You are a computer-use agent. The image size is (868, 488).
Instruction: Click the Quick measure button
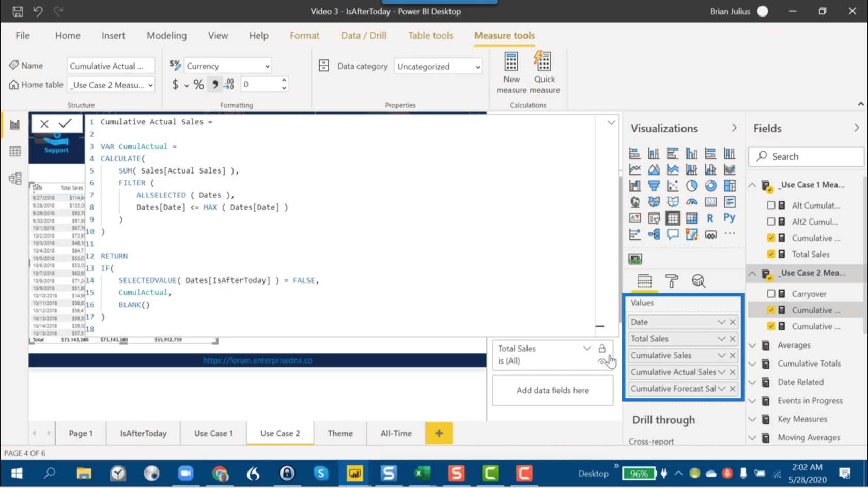pyautogui.click(x=544, y=73)
